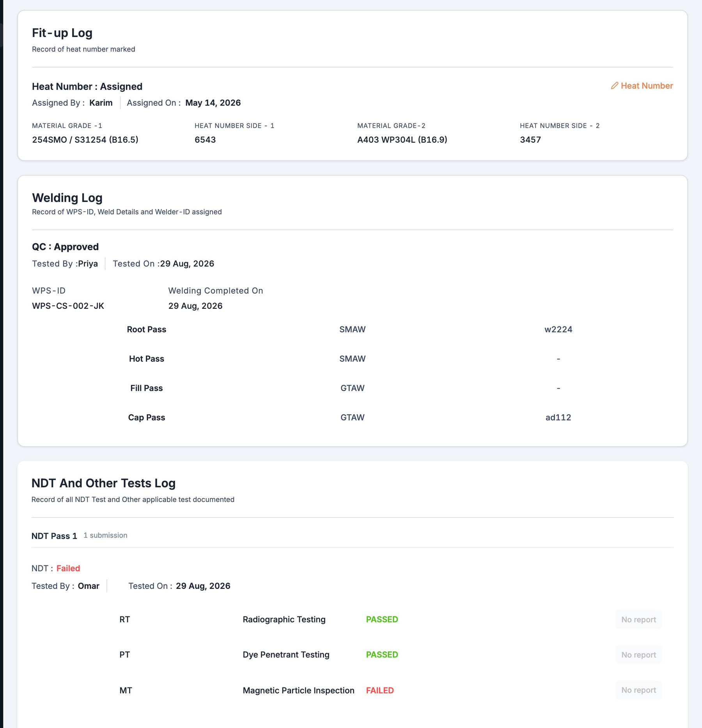This screenshot has width=702, height=728.
Task: Click the 1 submission label
Action: (x=105, y=535)
